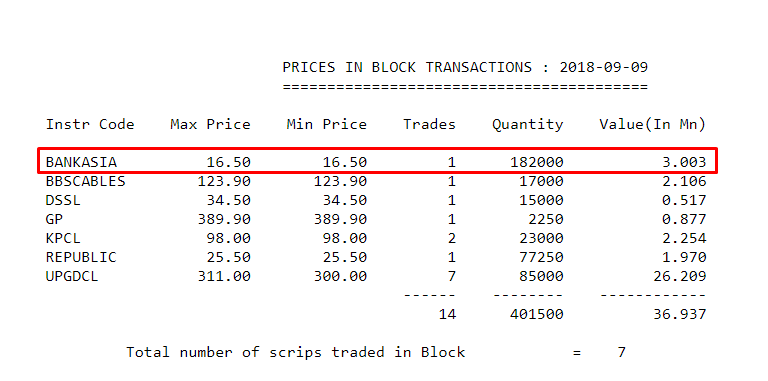
Task: Click the REPUBLIC instrument code
Action: click(81, 257)
